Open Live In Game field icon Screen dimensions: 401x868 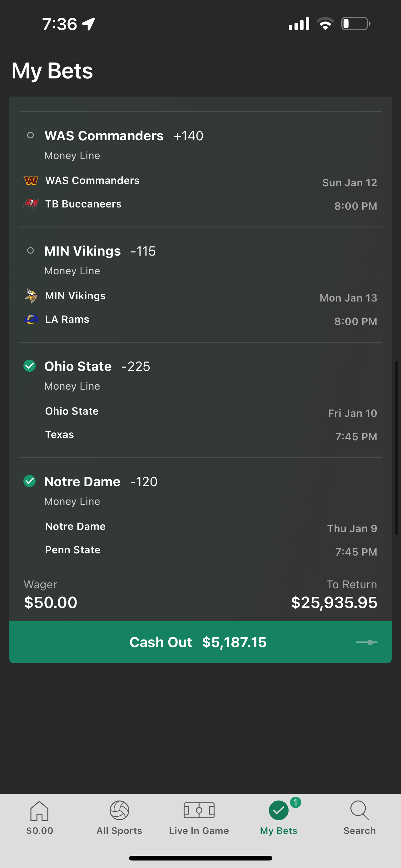point(199,811)
